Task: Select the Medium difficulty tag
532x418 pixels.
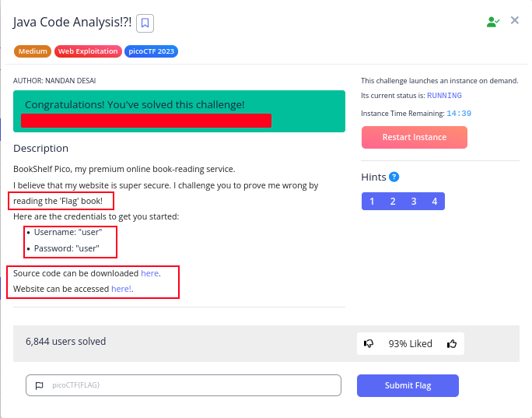Action: 32,51
